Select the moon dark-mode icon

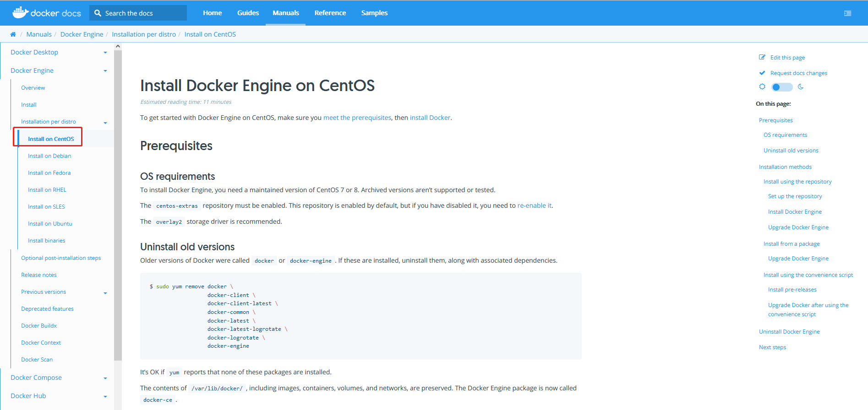801,86
